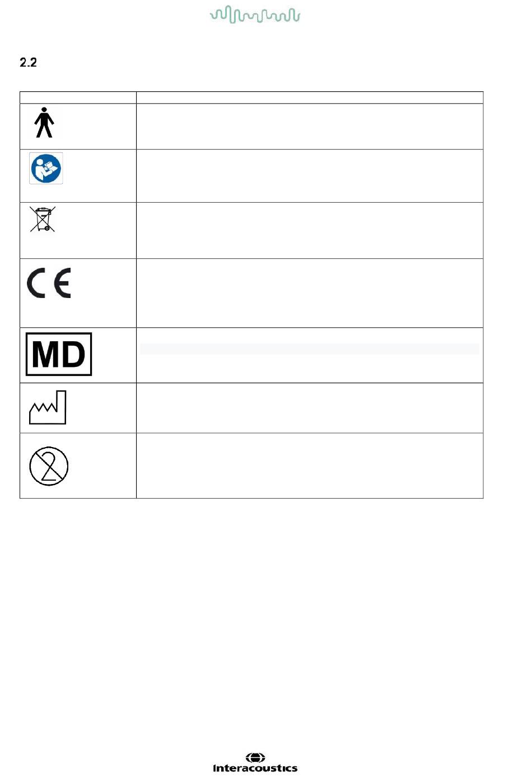Click the description cell beside the person symbol
Image resolution: width=532 pixels, height=777 pixels.
310,127
